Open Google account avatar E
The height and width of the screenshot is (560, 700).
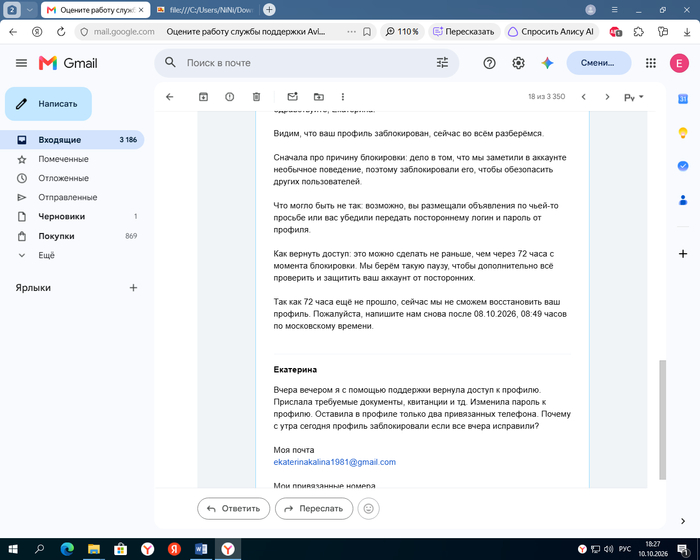pyautogui.click(x=679, y=63)
